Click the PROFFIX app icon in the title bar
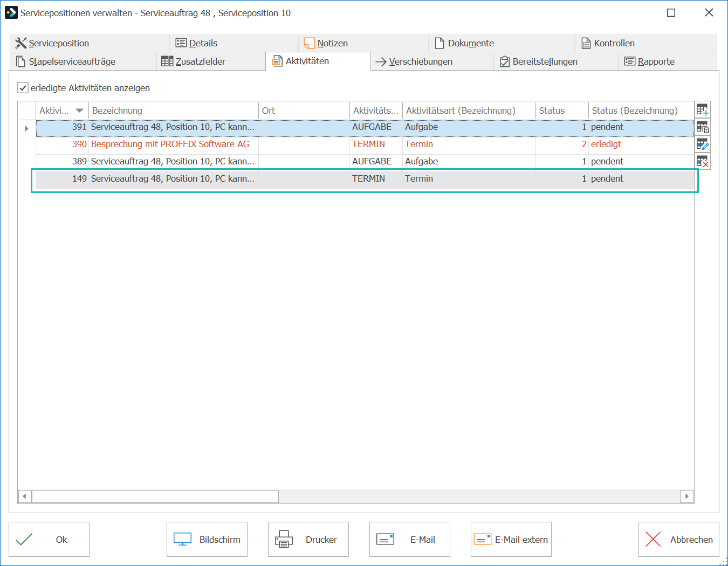 pyautogui.click(x=11, y=12)
